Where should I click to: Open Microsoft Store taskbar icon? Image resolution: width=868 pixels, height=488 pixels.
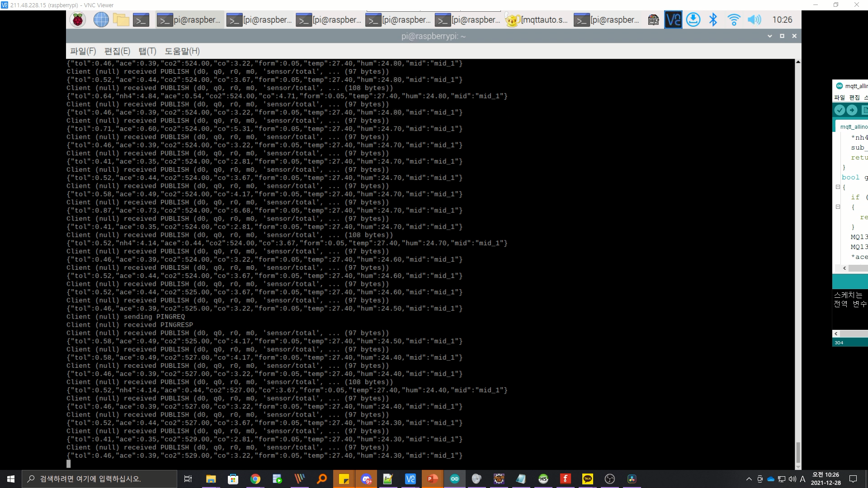point(233,479)
